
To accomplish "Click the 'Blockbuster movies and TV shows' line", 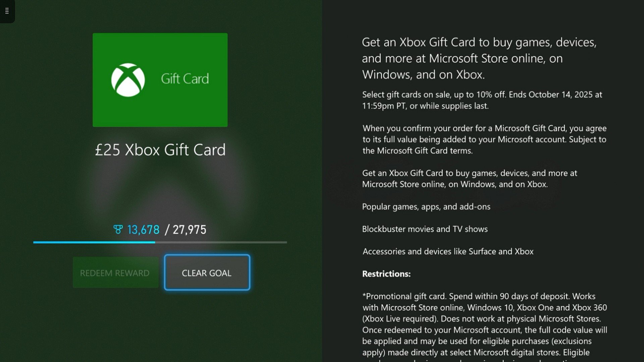I will (x=425, y=229).
